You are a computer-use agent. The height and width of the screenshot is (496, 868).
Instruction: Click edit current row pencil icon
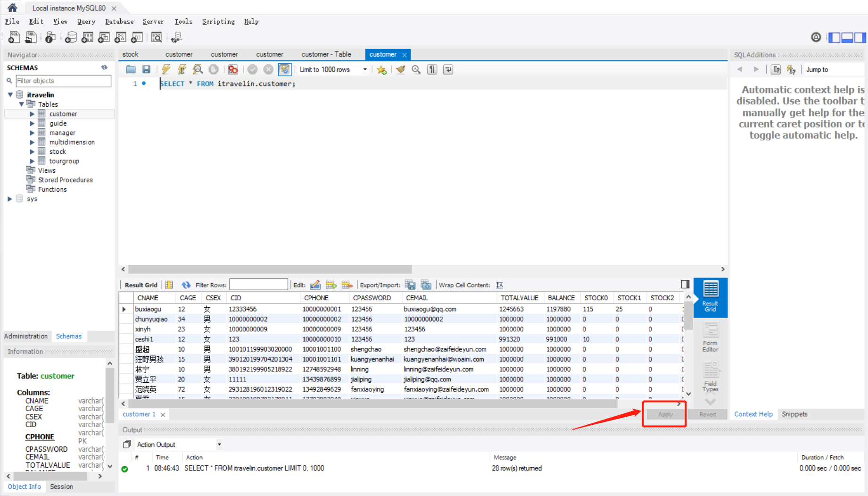[x=315, y=285]
